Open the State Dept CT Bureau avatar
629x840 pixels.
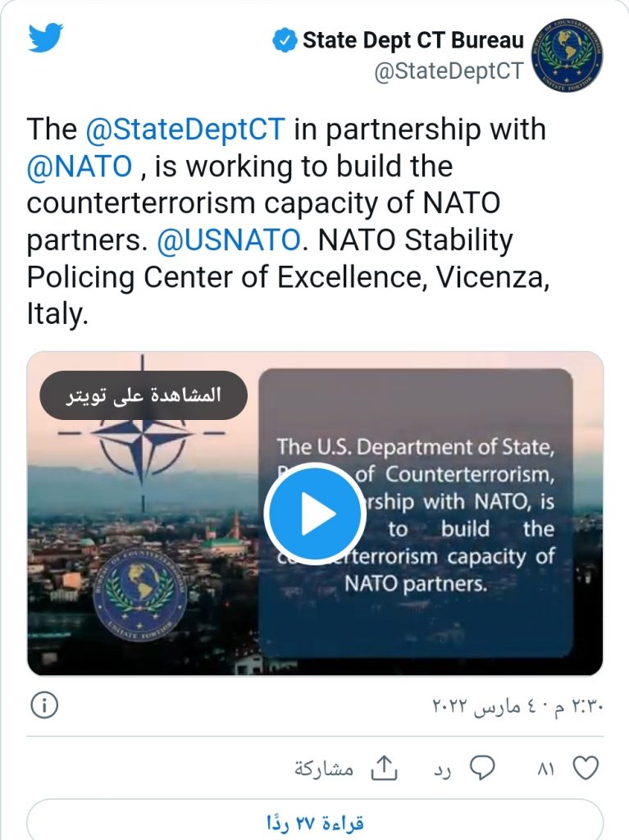point(567,54)
